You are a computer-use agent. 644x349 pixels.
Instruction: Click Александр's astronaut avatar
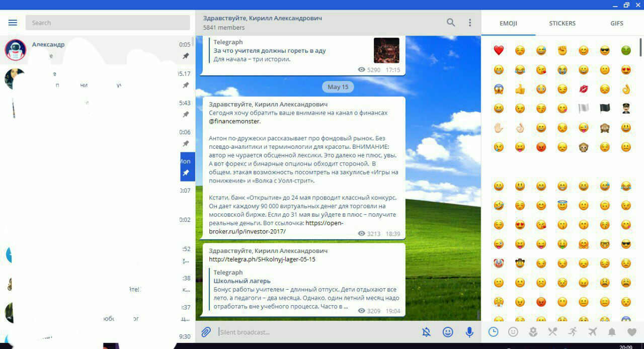click(x=16, y=50)
